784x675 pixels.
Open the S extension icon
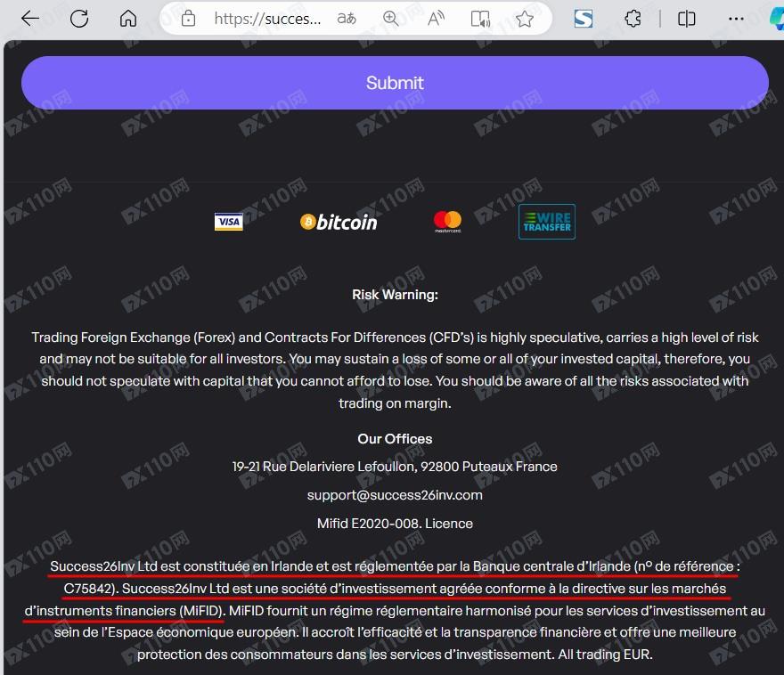[x=584, y=19]
